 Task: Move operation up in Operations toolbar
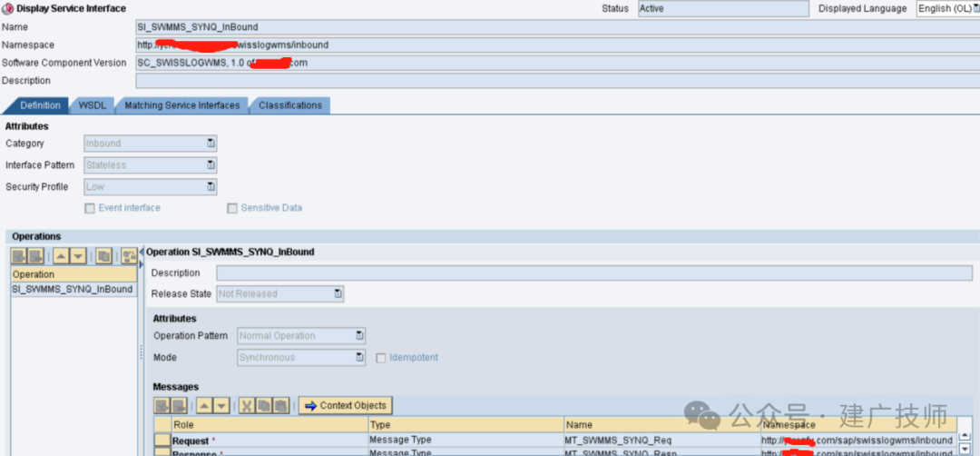[61, 256]
